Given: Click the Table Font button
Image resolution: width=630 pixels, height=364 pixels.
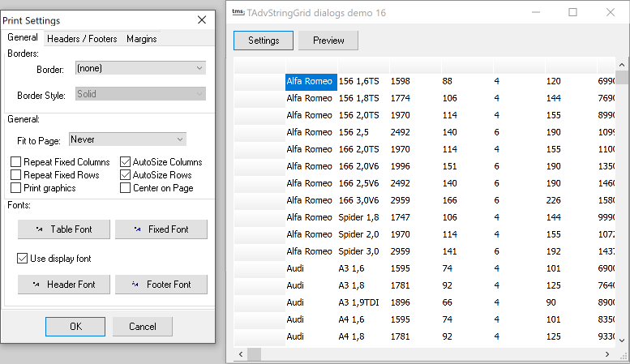Looking at the screenshot, I should [x=63, y=229].
